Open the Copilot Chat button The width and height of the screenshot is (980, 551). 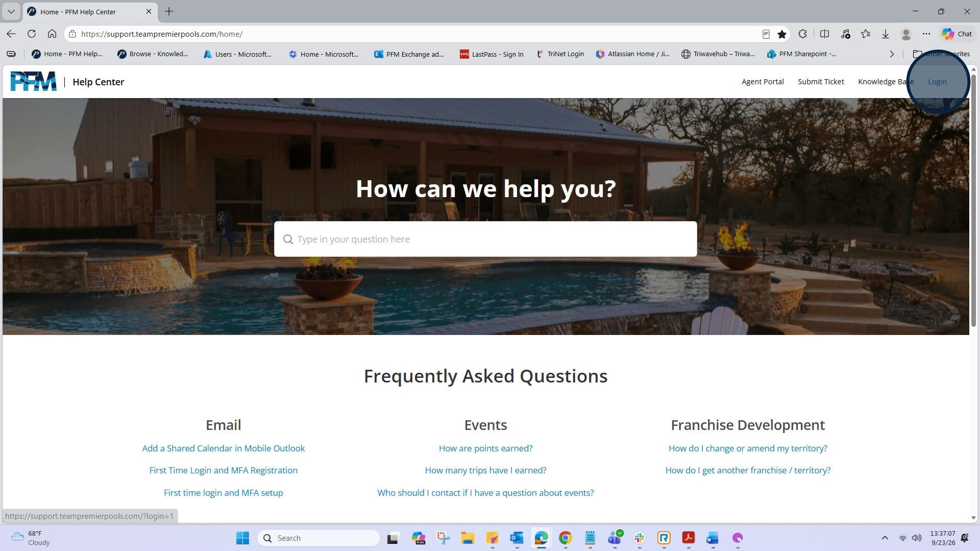pyautogui.click(x=958, y=34)
